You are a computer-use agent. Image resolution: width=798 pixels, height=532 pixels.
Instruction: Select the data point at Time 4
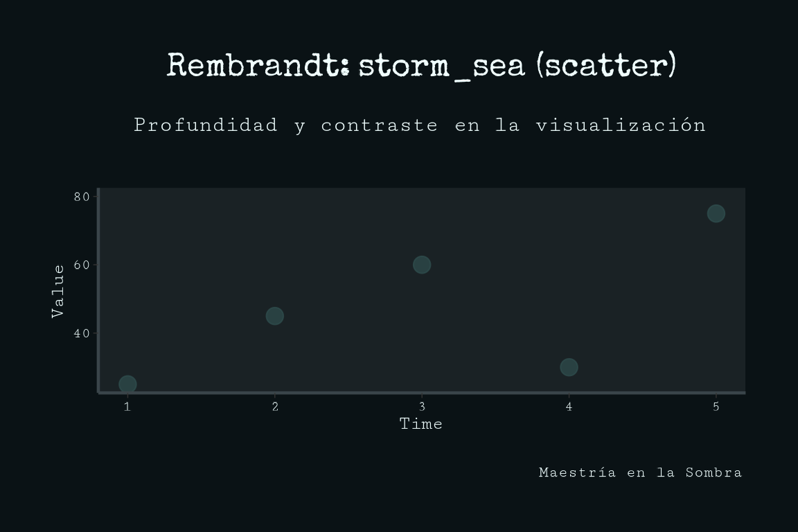click(569, 366)
